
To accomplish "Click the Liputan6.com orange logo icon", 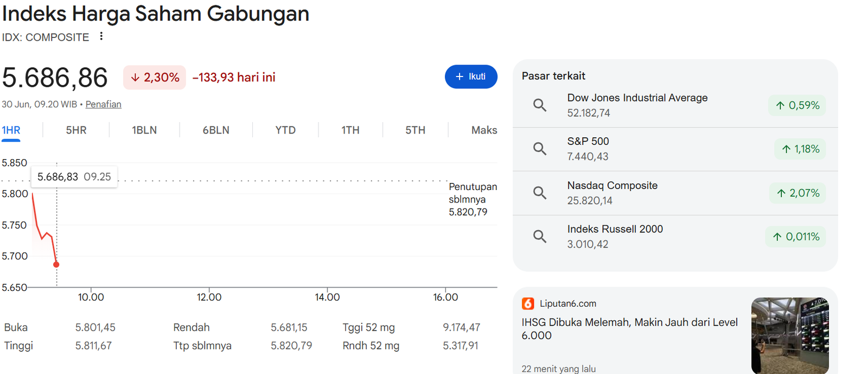I will click(x=528, y=303).
